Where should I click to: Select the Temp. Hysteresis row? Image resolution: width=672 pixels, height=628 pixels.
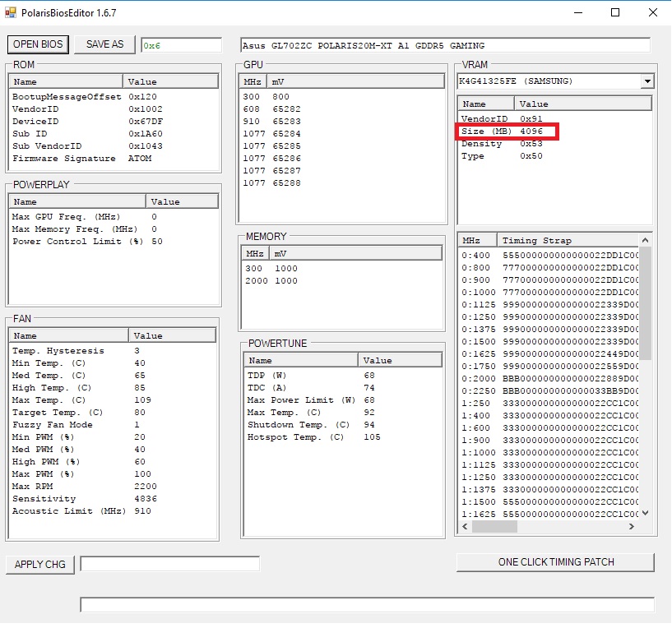113,351
